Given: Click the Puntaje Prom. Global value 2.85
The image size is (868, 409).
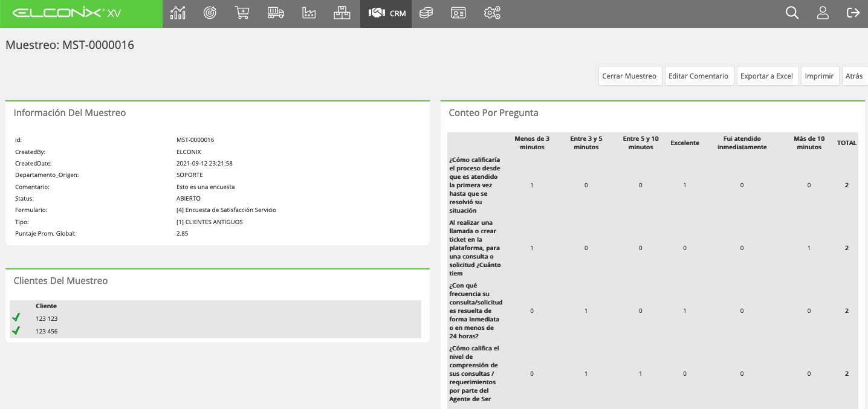Looking at the screenshot, I should [x=183, y=233].
